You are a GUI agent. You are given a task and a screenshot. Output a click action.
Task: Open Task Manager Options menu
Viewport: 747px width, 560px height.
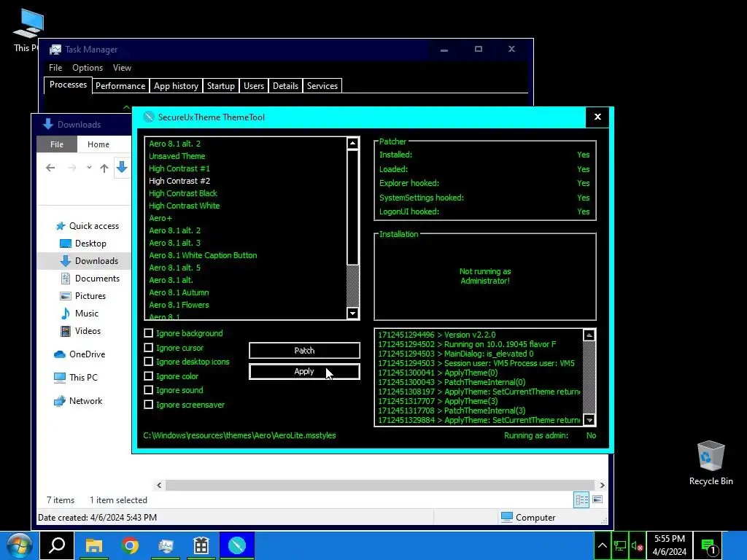click(88, 68)
